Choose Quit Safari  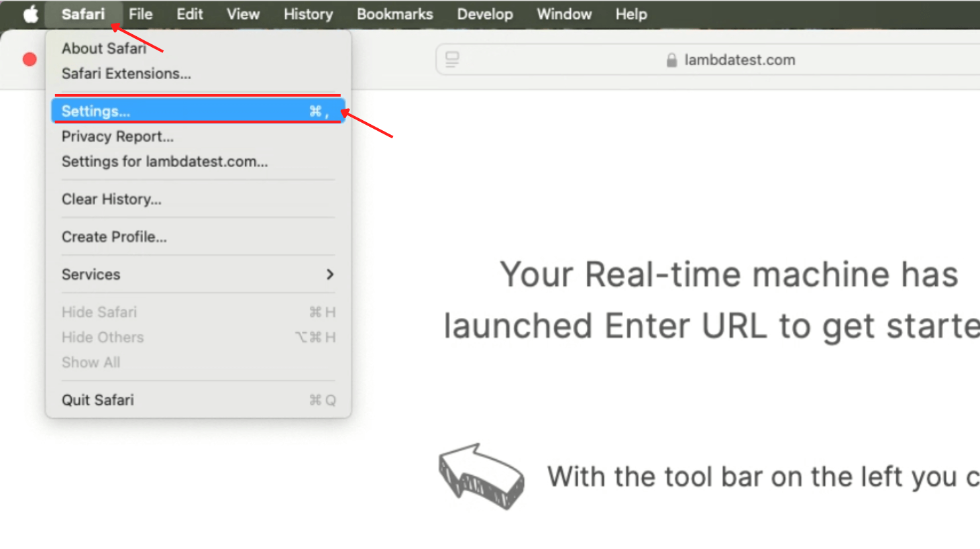(198, 400)
